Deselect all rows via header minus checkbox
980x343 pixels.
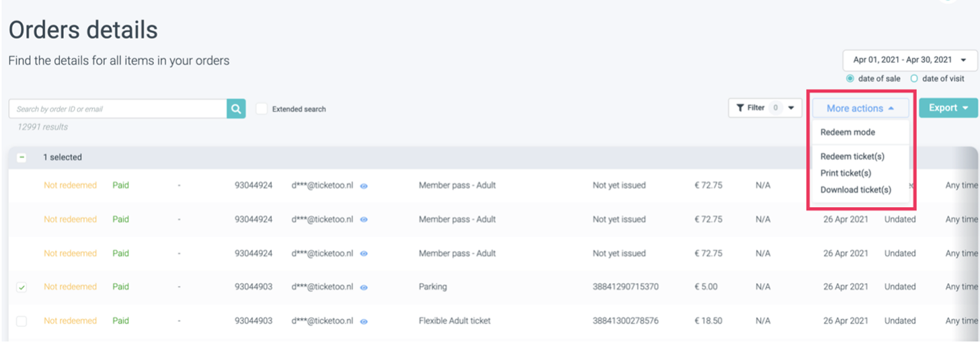pyautogui.click(x=22, y=157)
